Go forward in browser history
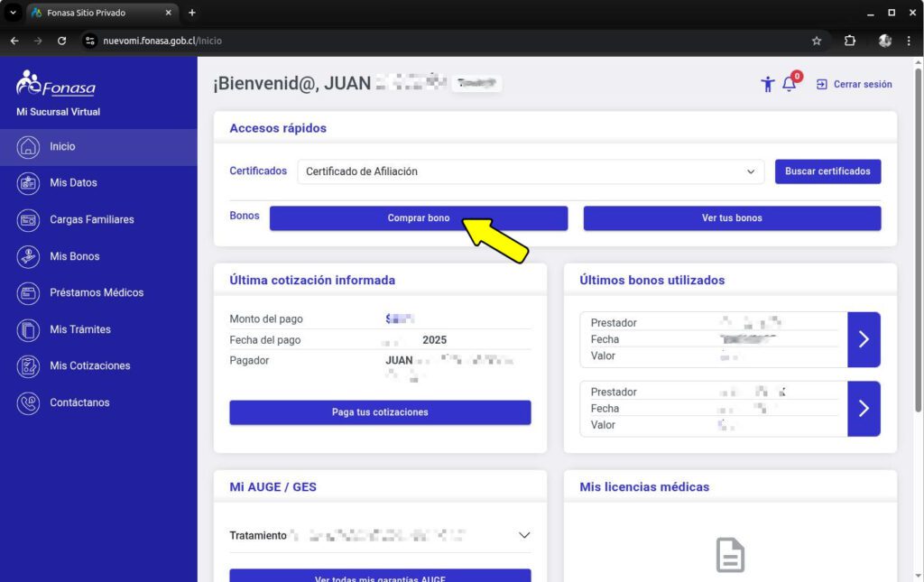Image resolution: width=924 pixels, height=582 pixels. click(38, 41)
